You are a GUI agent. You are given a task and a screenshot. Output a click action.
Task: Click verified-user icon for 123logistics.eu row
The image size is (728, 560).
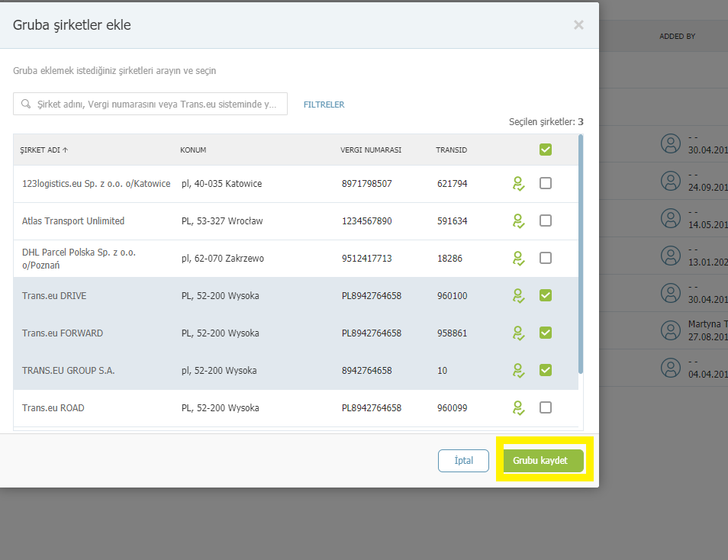click(518, 184)
